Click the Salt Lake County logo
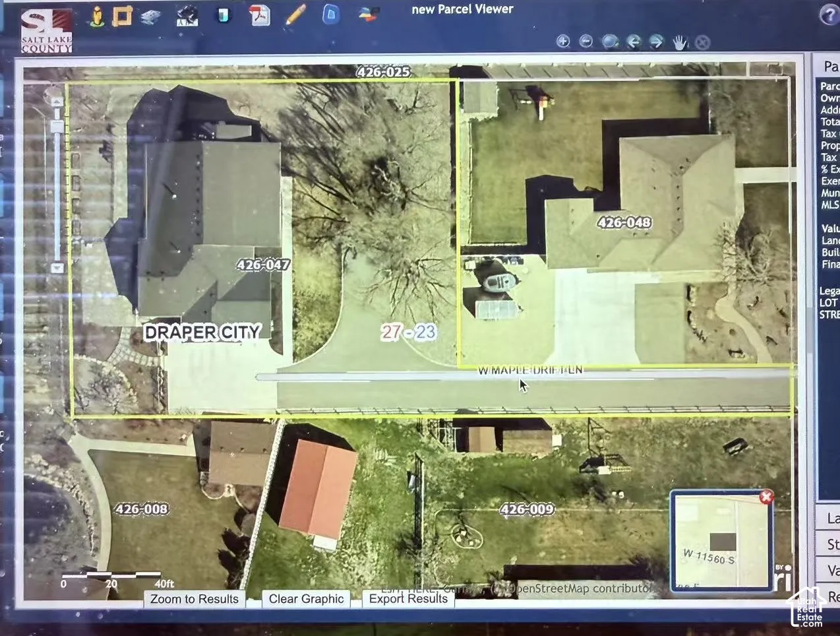 tap(45, 30)
